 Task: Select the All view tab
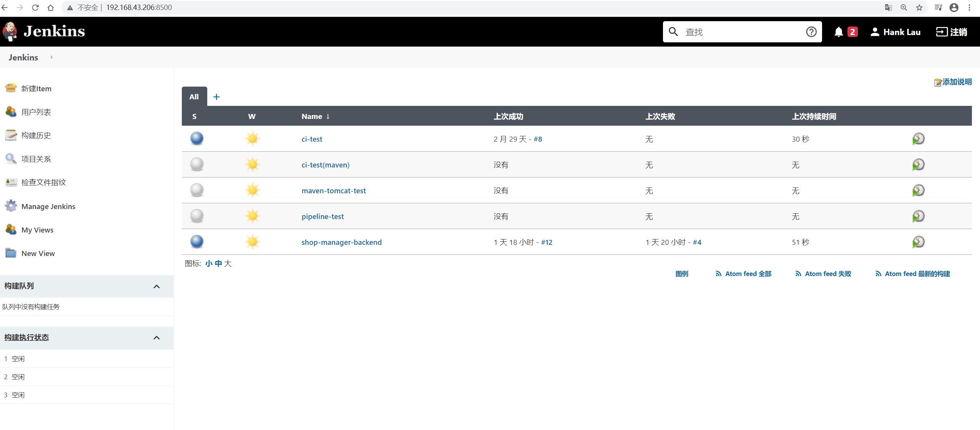coord(194,97)
